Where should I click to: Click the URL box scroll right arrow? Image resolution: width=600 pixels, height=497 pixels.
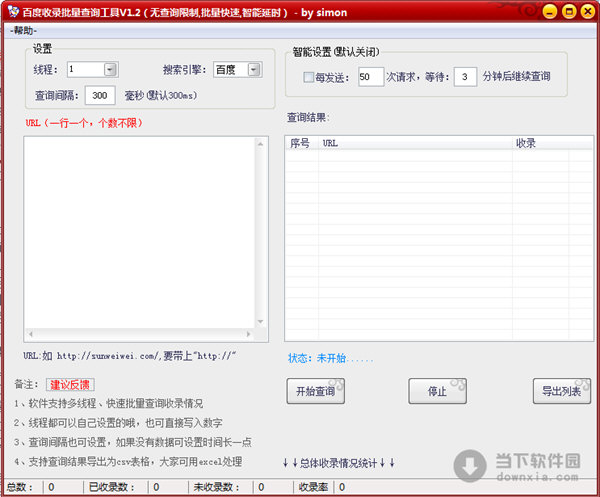click(x=249, y=333)
